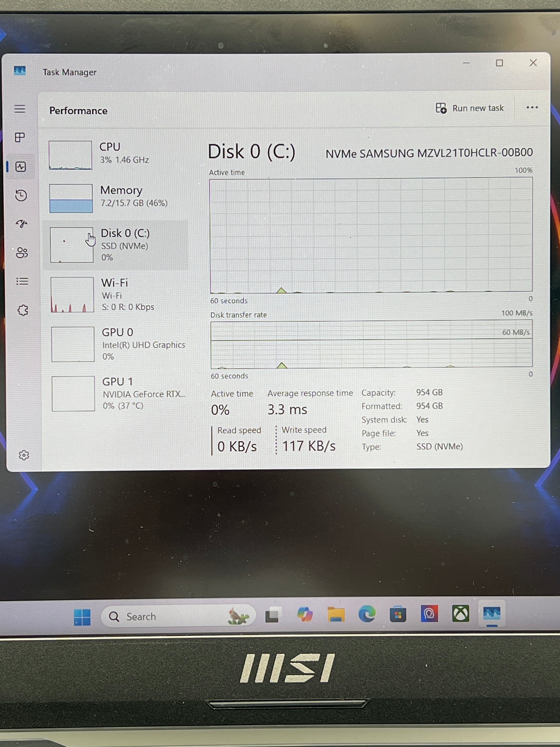Select the Wi-Fi performance entry
This screenshot has width=560, height=747.
116,294
